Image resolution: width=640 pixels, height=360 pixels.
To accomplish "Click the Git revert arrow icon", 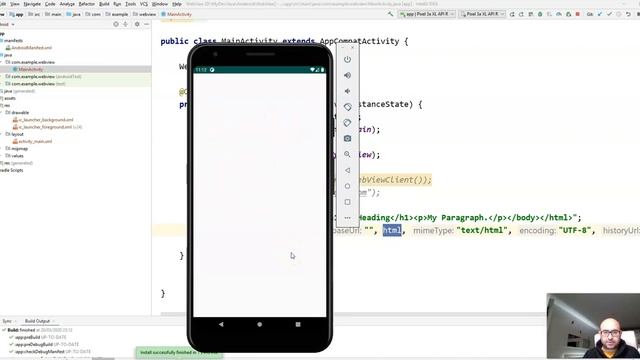I will [x=628, y=14].
